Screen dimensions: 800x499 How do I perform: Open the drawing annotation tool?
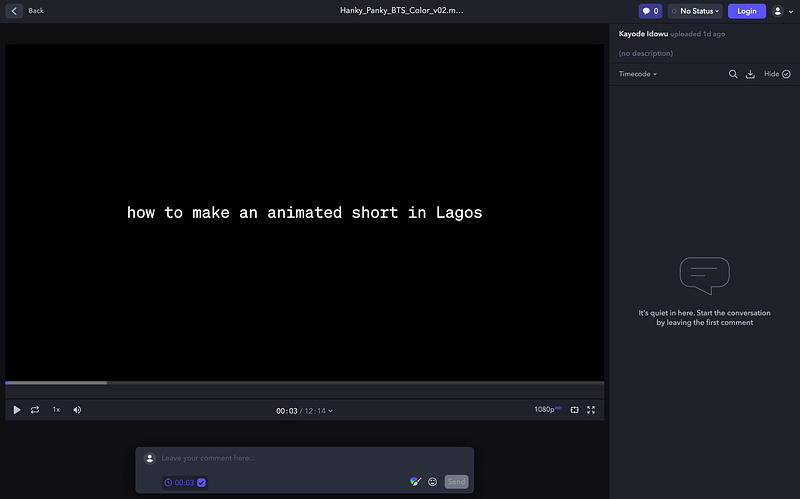415,482
